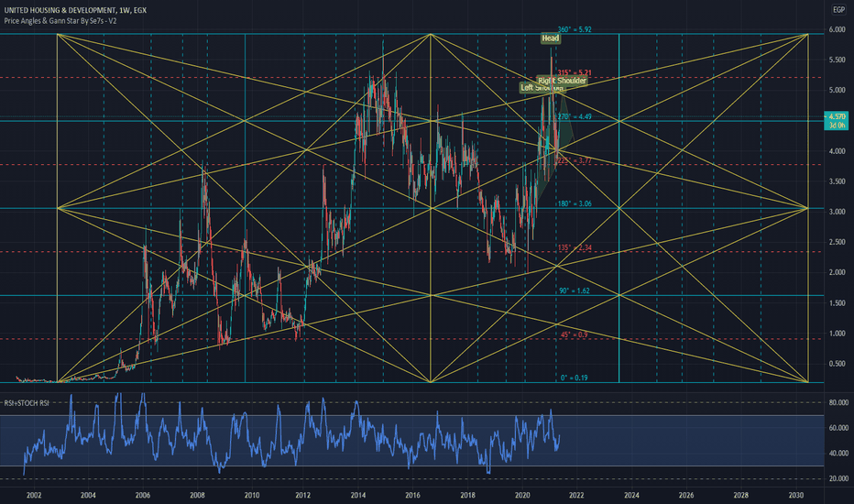Screen dimensions: 854x504
Task: Click the 0° = 0.19 level label
Action: pos(575,378)
